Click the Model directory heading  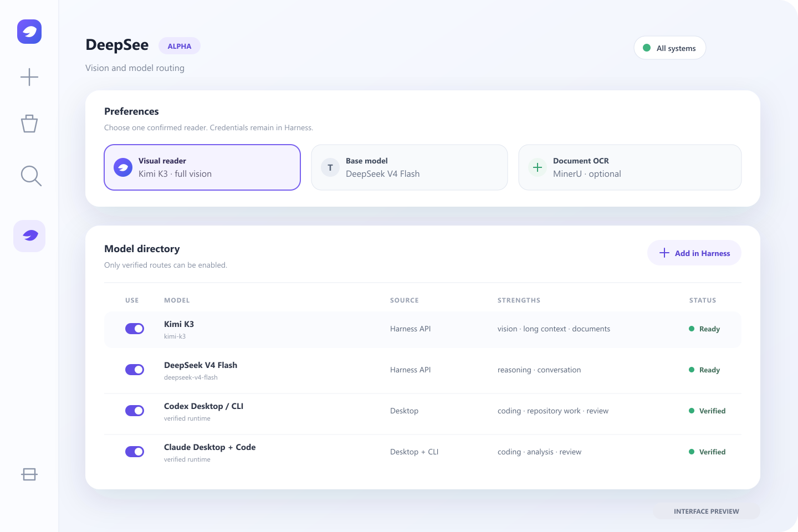pos(142,249)
